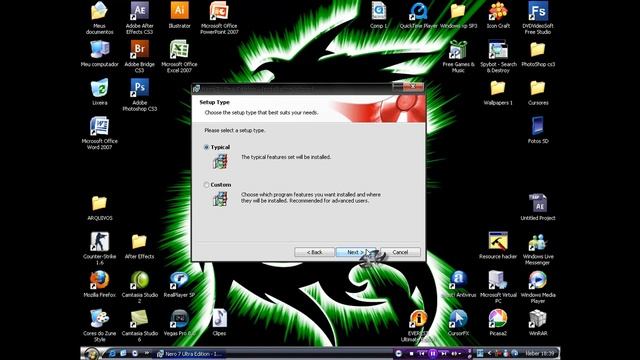Open Wallpapers 1 folder icon

click(498, 92)
